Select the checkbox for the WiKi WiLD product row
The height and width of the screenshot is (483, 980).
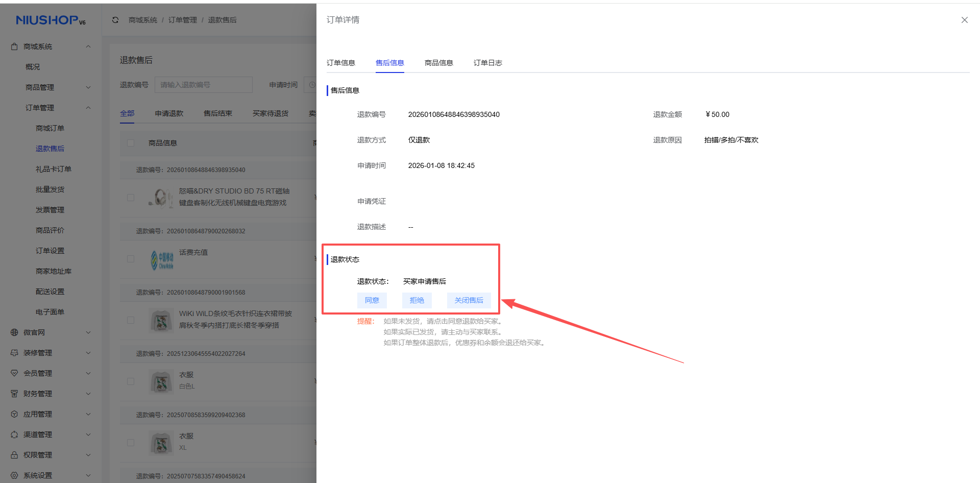pos(131,320)
